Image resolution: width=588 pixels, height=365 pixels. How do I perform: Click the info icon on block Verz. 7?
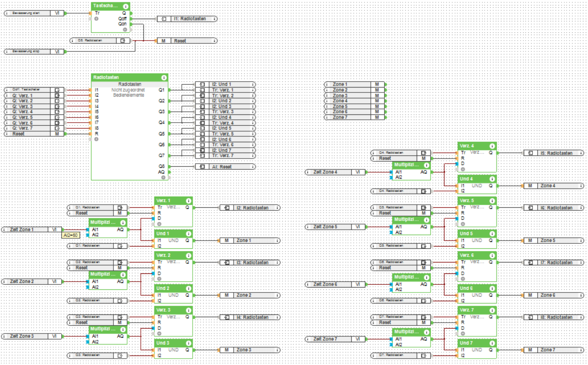[492, 310]
